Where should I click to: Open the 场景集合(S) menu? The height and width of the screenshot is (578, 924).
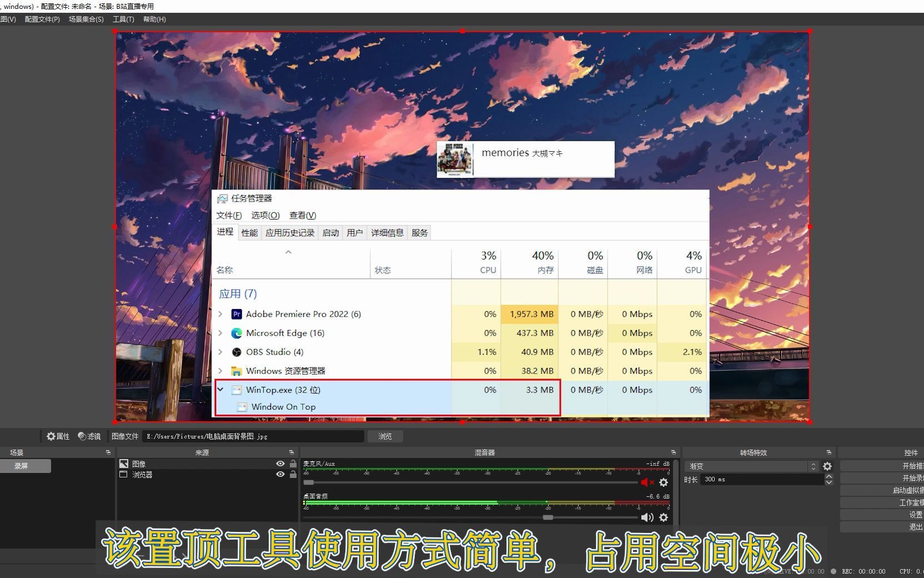pyautogui.click(x=86, y=19)
